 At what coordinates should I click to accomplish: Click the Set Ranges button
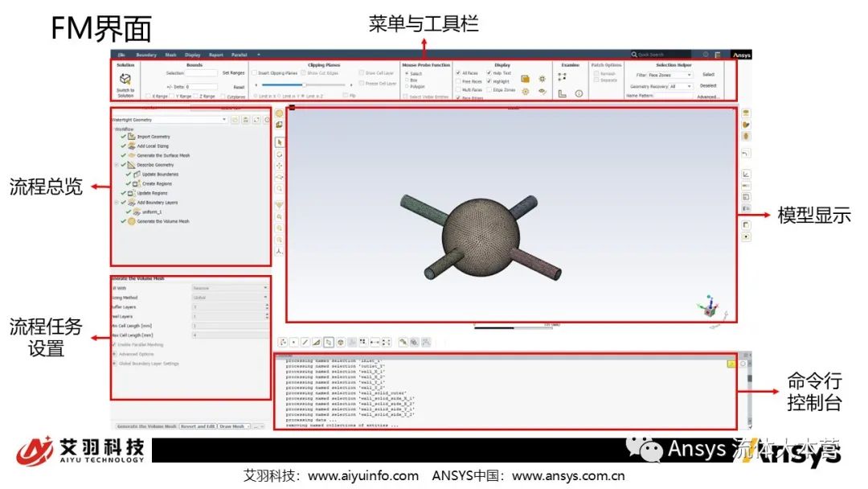(x=233, y=73)
